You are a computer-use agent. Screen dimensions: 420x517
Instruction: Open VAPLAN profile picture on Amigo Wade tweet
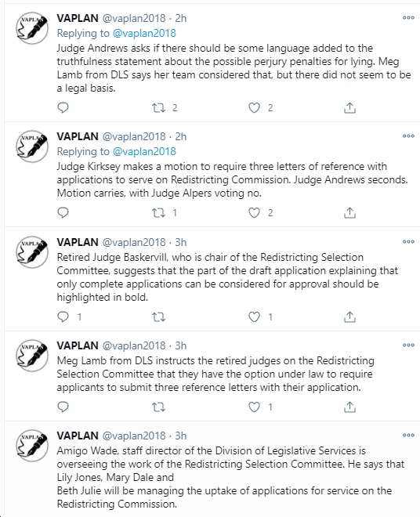(x=32, y=446)
